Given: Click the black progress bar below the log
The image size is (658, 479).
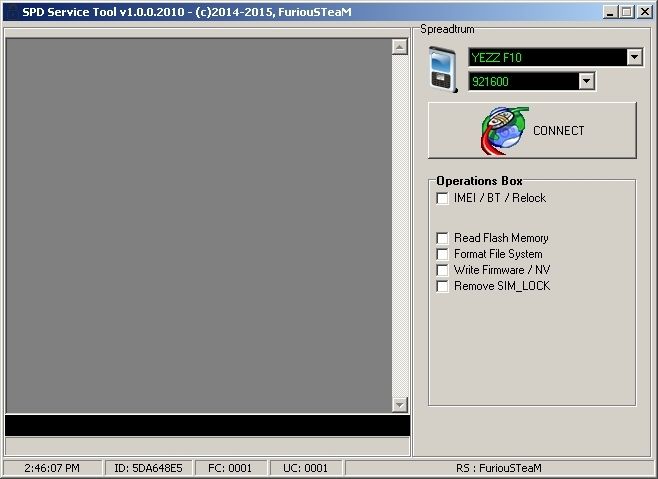Looking at the screenshot, I should pyautogui.click(x=207, y=425).
